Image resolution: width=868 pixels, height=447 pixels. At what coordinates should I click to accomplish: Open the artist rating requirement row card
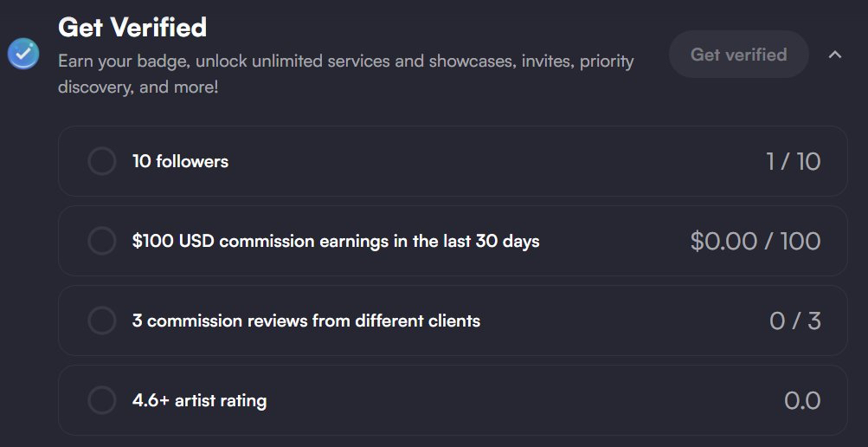click(x=519, y=400)
